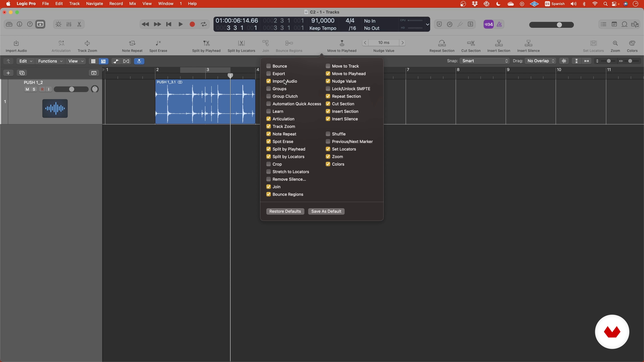
Task: Open the Loop Browser button
Action: point(625,24)
